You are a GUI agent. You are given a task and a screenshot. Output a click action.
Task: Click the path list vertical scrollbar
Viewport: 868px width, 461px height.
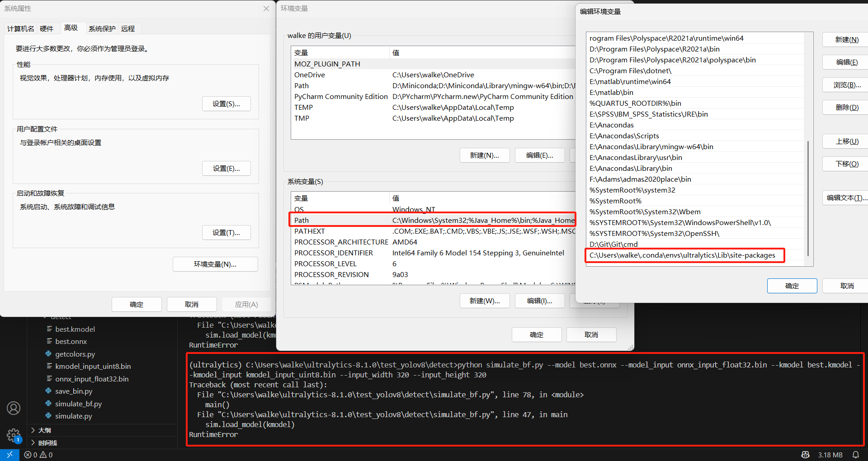(x=808, y=199)
